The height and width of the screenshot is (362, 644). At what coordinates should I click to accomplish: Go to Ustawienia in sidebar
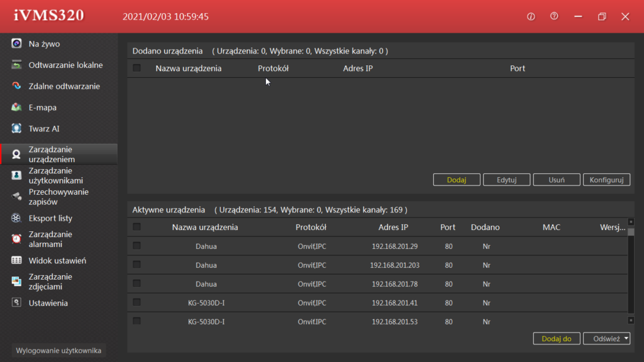point(48,303)
